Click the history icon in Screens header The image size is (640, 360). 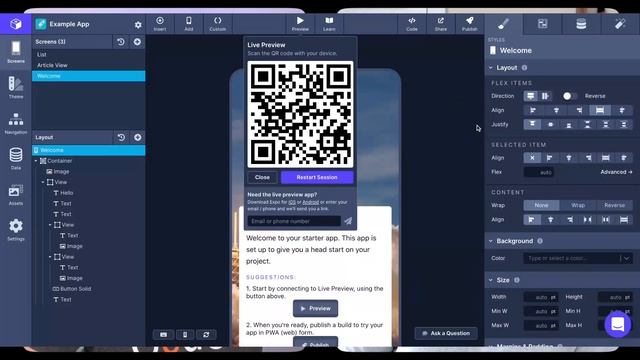click(121, 42)
